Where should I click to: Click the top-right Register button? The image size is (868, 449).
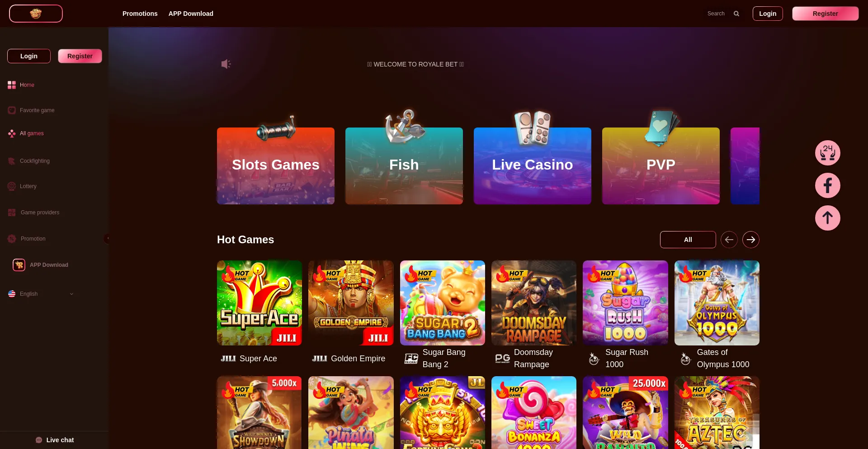point(826,14)
